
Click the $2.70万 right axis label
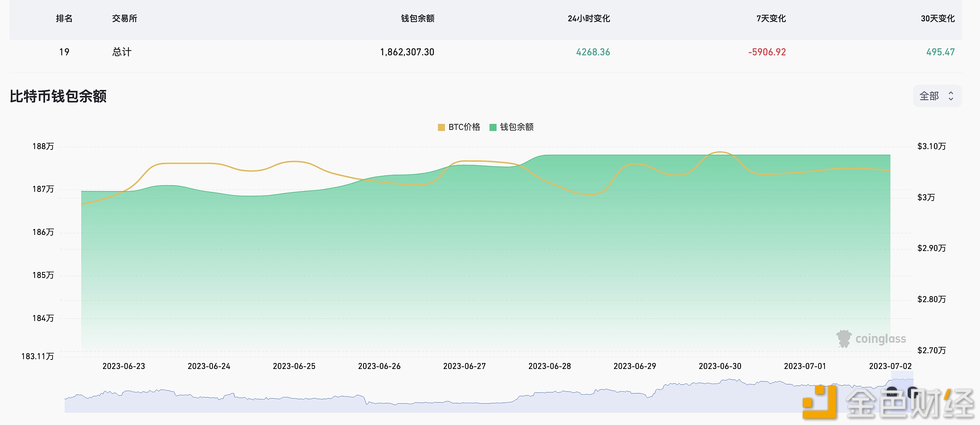(931, 350)
